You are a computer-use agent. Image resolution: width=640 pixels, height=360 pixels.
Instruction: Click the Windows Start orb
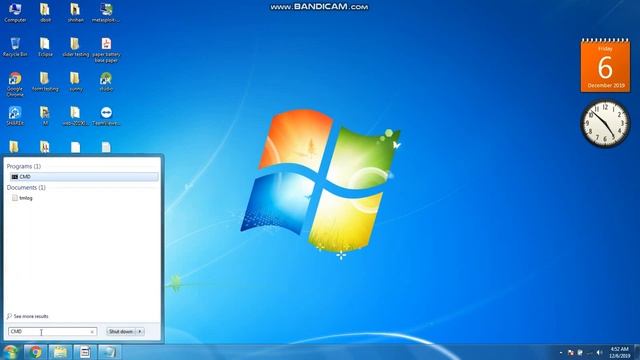[x=11, y=352]
